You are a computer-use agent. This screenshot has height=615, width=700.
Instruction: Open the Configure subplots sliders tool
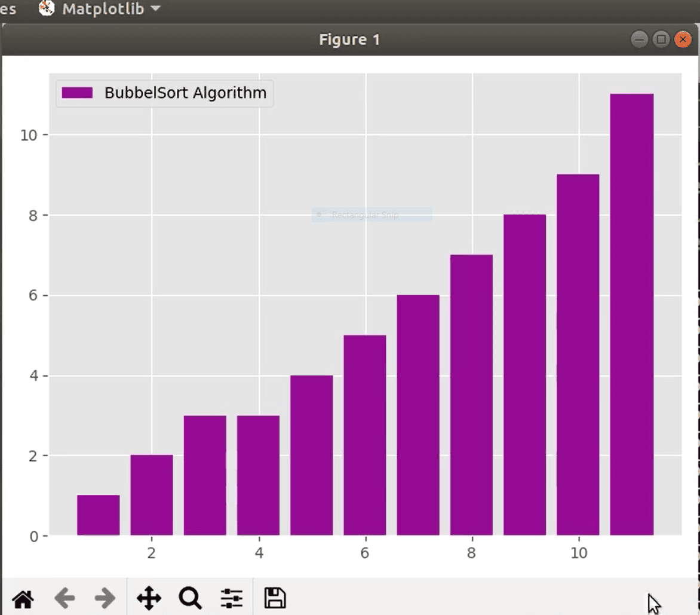232,598
